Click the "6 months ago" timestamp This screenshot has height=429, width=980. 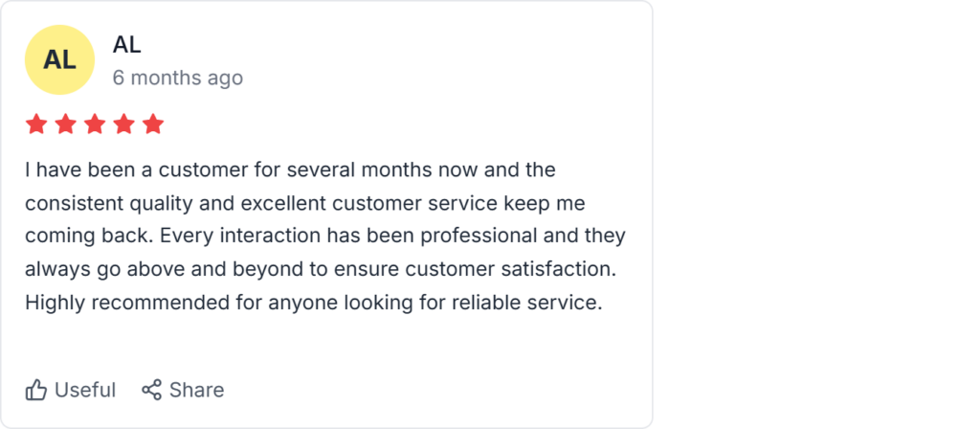click(x=178, y=78)
